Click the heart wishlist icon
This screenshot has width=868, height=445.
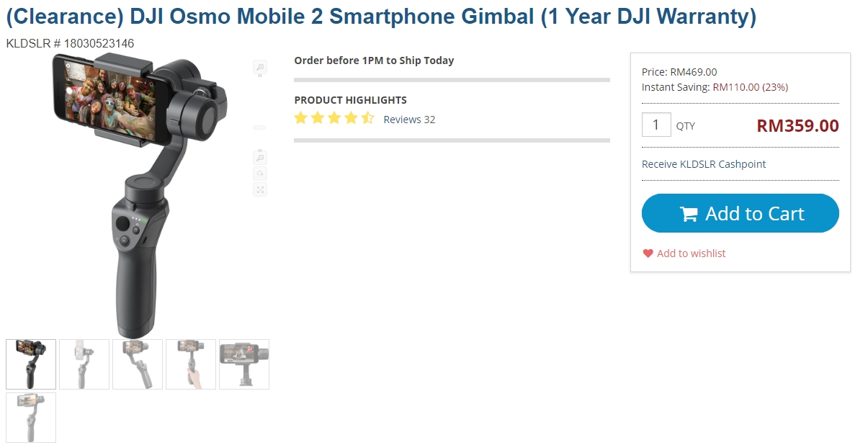click(x=648, y=253)
